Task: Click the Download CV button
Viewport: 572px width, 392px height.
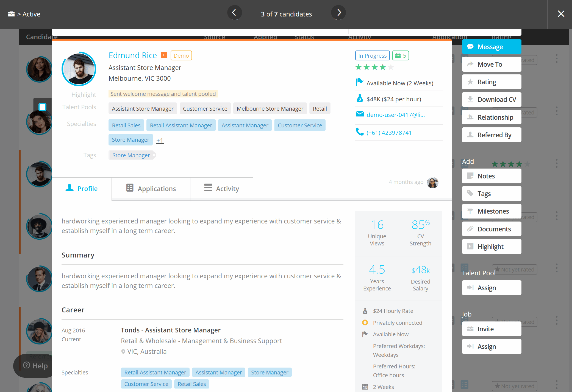Action: coord(491,100)
